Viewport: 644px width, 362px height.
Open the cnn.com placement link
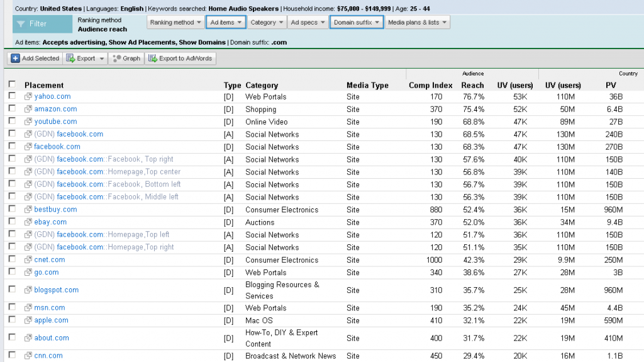click(48, 356)
